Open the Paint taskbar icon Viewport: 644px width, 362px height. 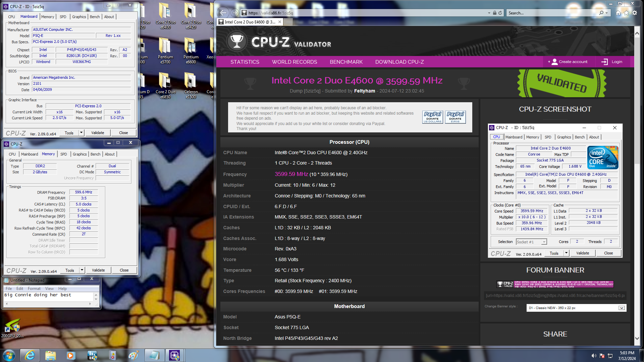[x=133, y=355]
